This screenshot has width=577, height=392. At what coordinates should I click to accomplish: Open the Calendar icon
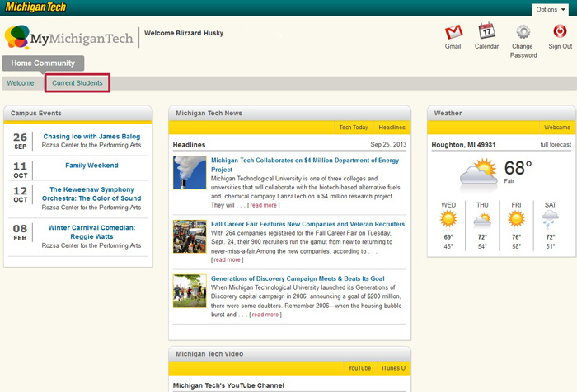[486, 31]
